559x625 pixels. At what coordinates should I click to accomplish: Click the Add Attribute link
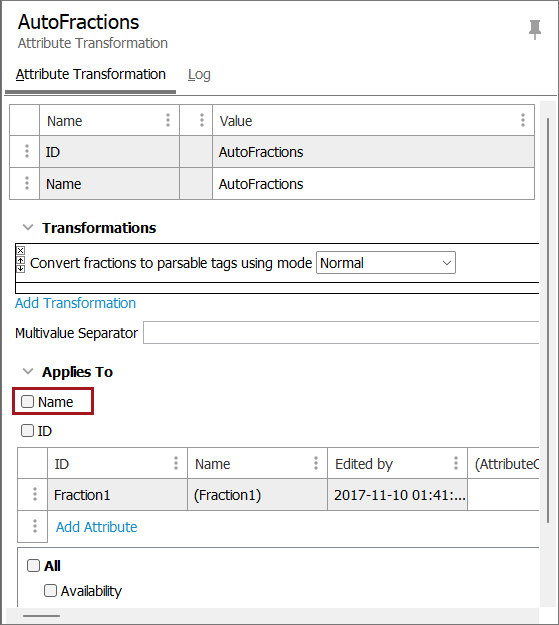click(96, 527)
